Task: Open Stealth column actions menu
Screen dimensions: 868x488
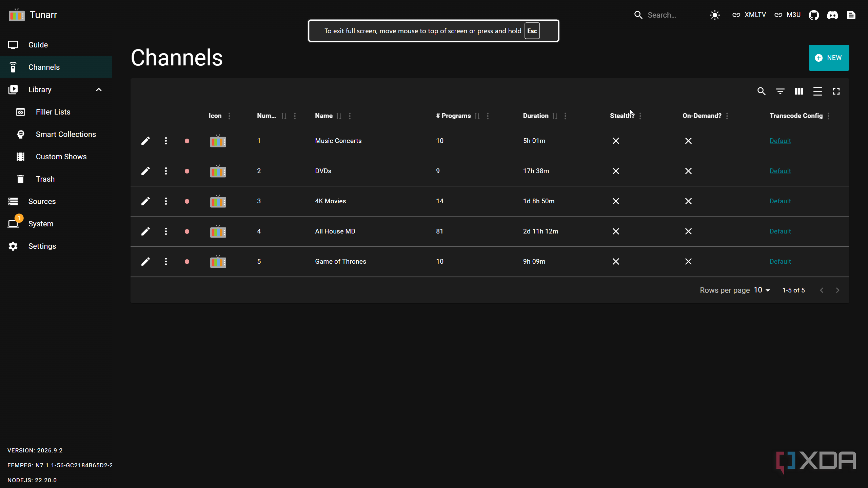Action: click(x=640, y=116)
